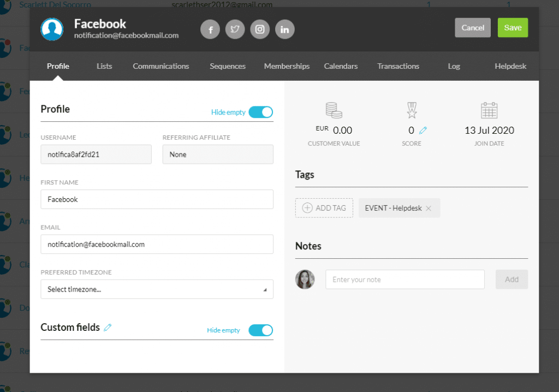Edit custom fields with pencil icon
The width and height of the screenshot is (559, 392).
[108, 327]
